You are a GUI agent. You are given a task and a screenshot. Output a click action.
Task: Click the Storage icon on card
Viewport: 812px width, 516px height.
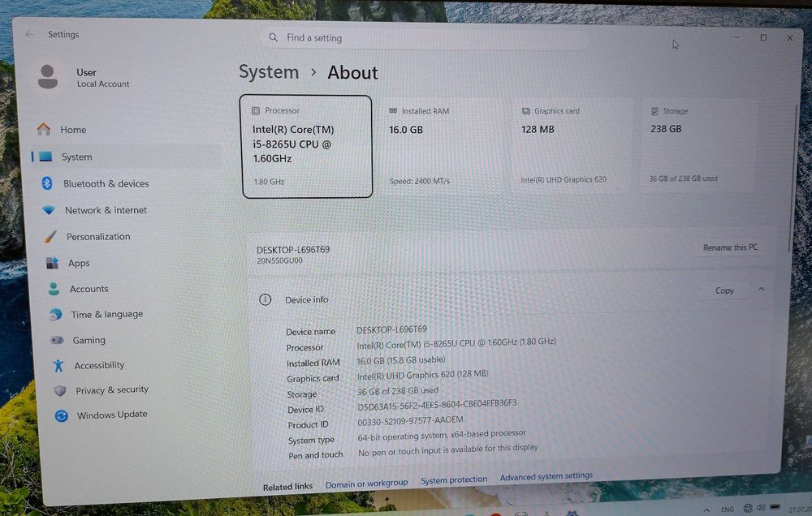[x=654, y=111]
